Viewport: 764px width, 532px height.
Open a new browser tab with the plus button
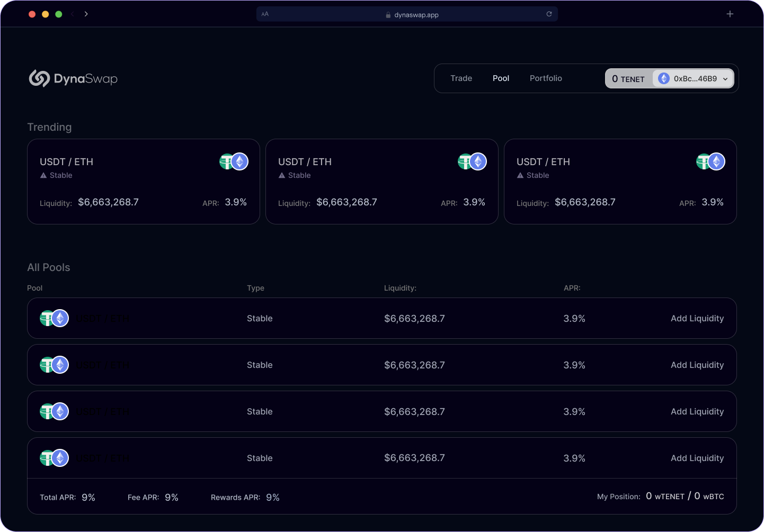pos(730,14)
